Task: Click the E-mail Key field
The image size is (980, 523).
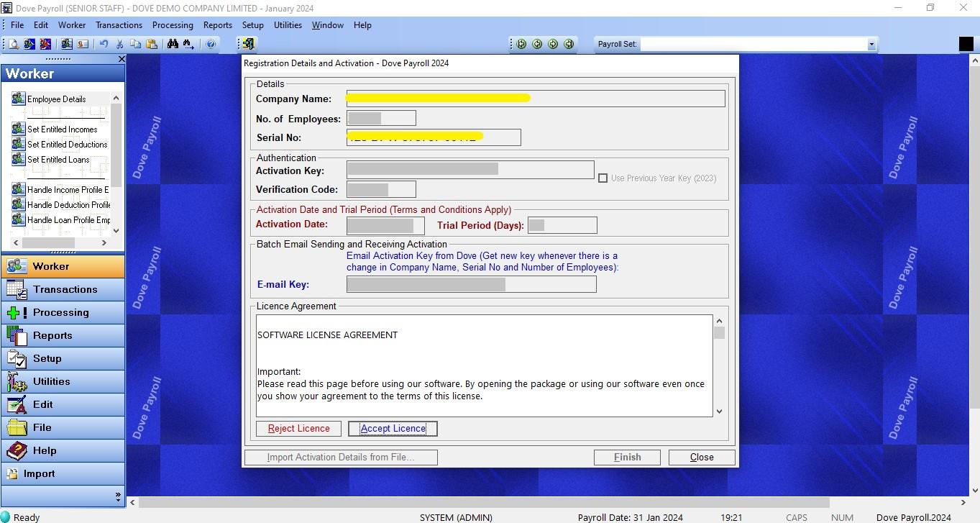Action: pyautogui.click(x=471, y=284)
